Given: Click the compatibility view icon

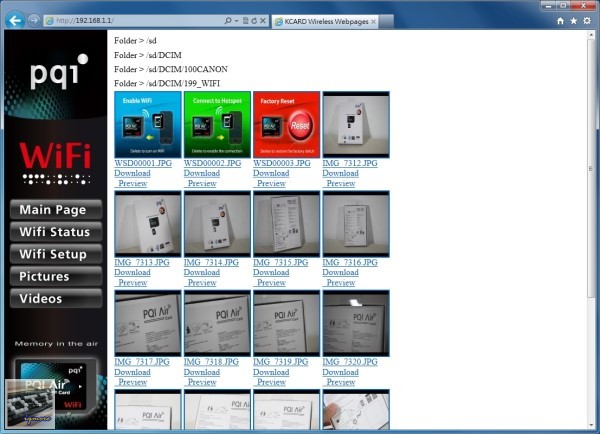Looking at the screenshot, I should coord(246,21).
